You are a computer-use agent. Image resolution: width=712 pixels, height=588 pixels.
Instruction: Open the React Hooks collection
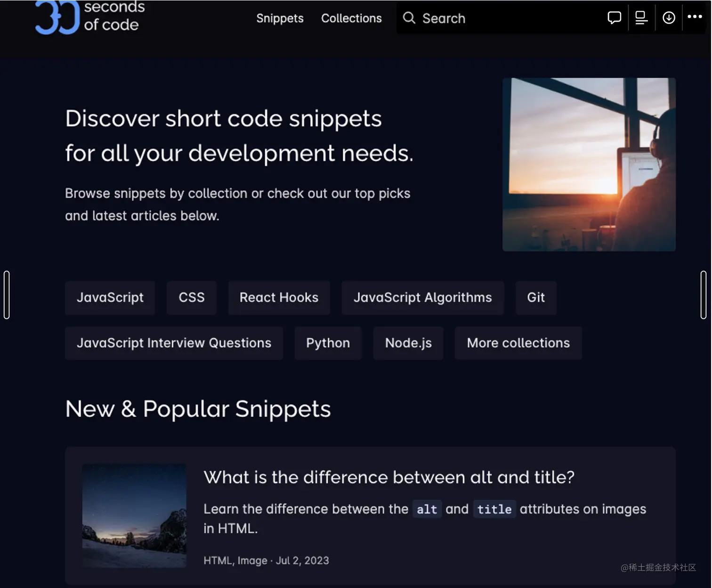coord(279,298)
